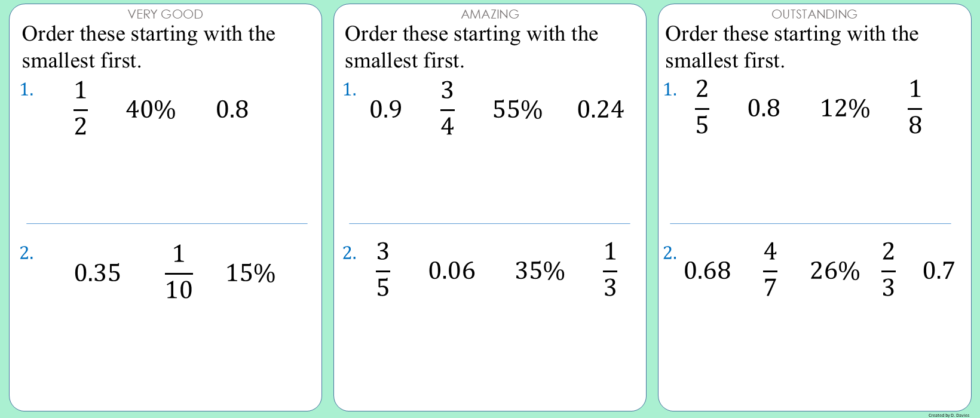980x418 pixels.
Task: Select the fraction one third
Action: [610, 270]
